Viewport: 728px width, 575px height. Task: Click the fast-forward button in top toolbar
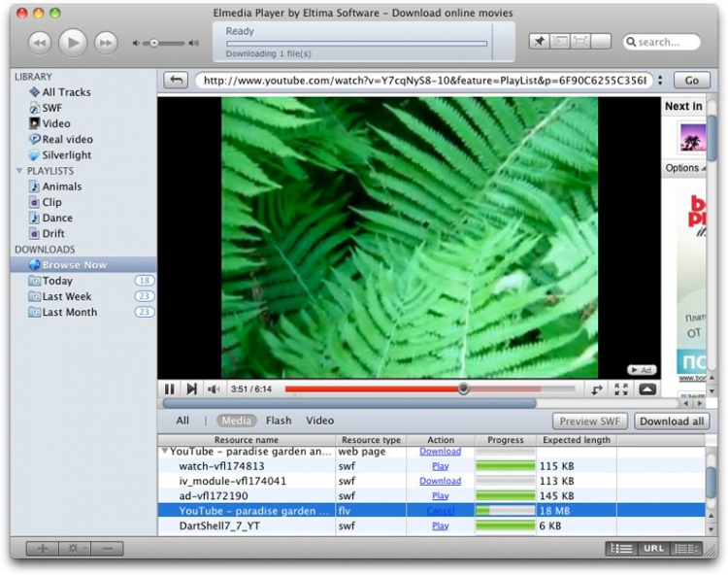coord(105,42)
